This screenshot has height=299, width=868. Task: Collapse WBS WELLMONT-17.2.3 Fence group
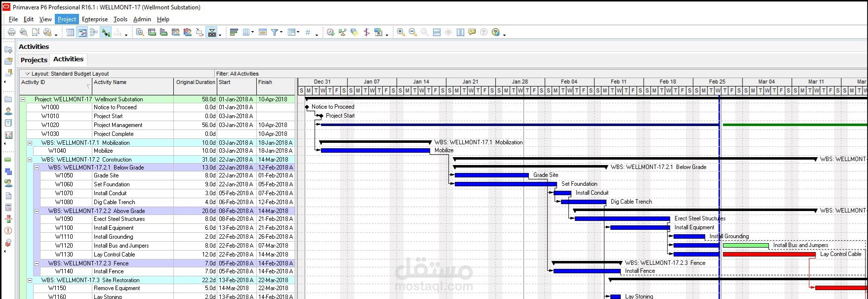point(37,263)
